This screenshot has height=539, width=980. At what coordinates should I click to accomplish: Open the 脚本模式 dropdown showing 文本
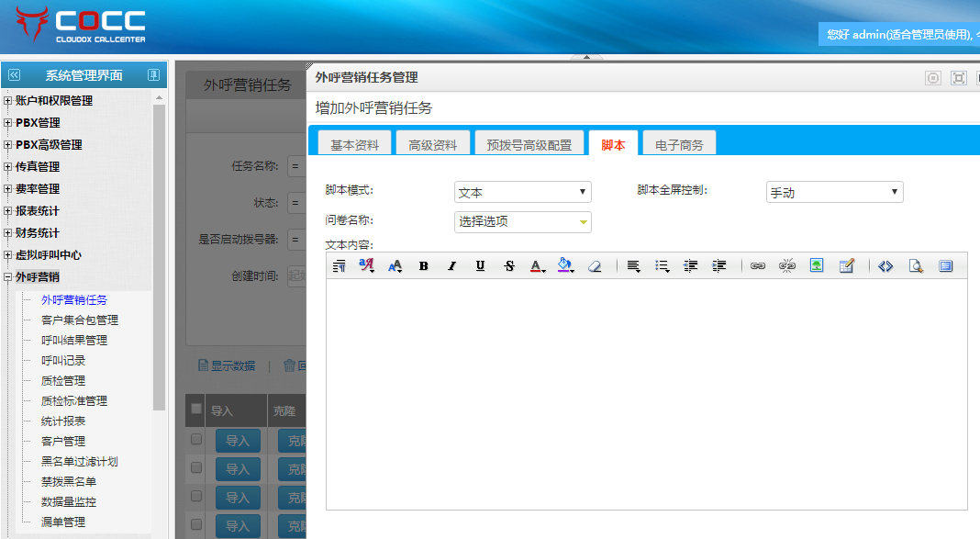click(523, 192)
